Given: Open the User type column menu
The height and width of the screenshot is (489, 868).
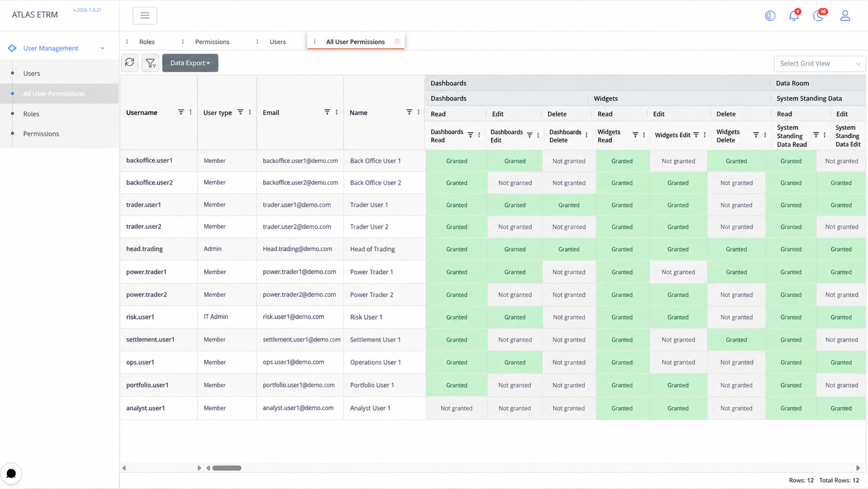Looking at the screenshot, I should 250,112.
